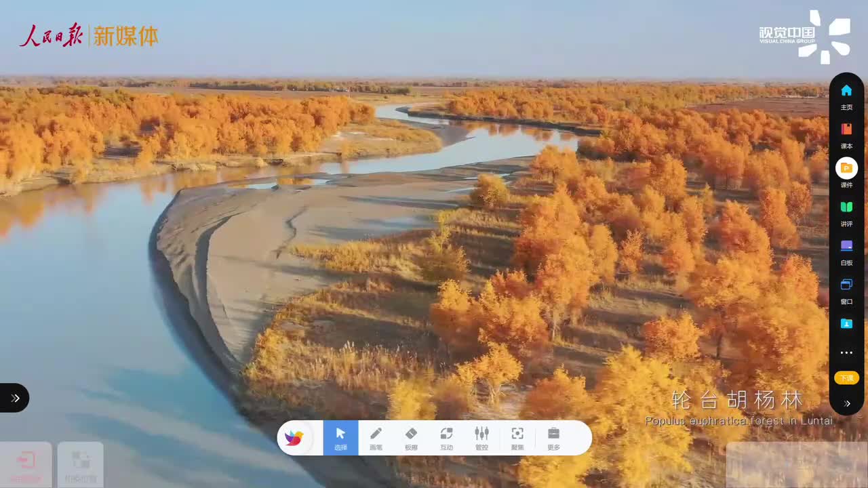
Task: Click the faded gray tile beside the pink exit button
Action: [81, 465]
